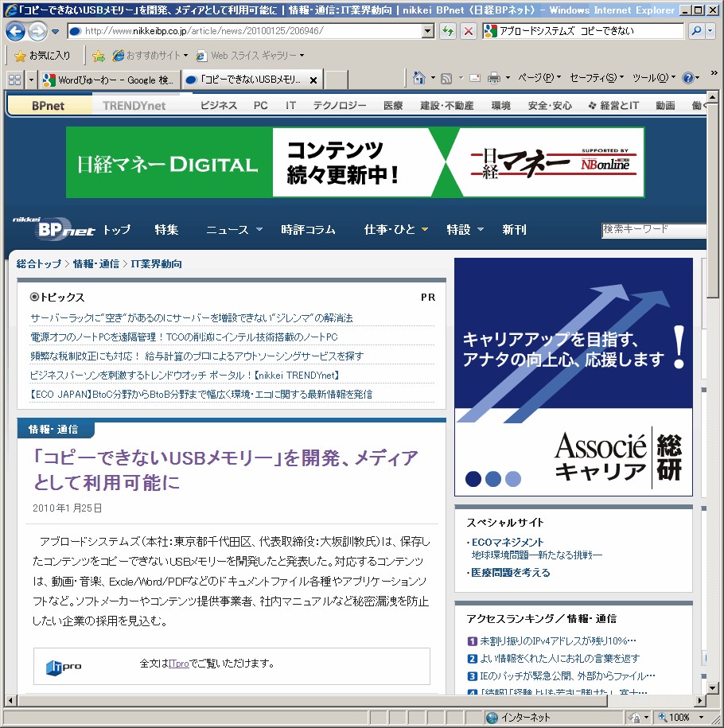The width and height of the screenshot is (724, 728).
Task: Open the 建設・不動産 category link
Action: click(x=447, y=105)
